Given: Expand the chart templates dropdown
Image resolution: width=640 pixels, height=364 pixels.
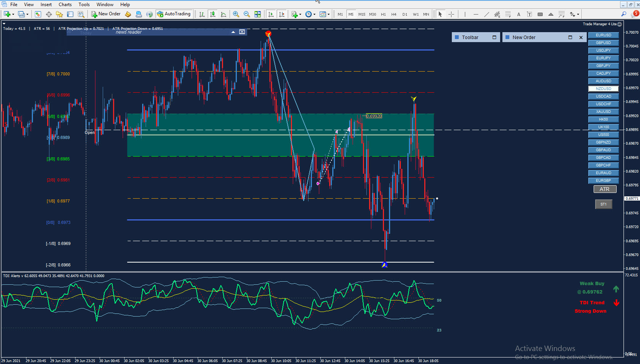Looking at the screenshot, I should (328, 14).
